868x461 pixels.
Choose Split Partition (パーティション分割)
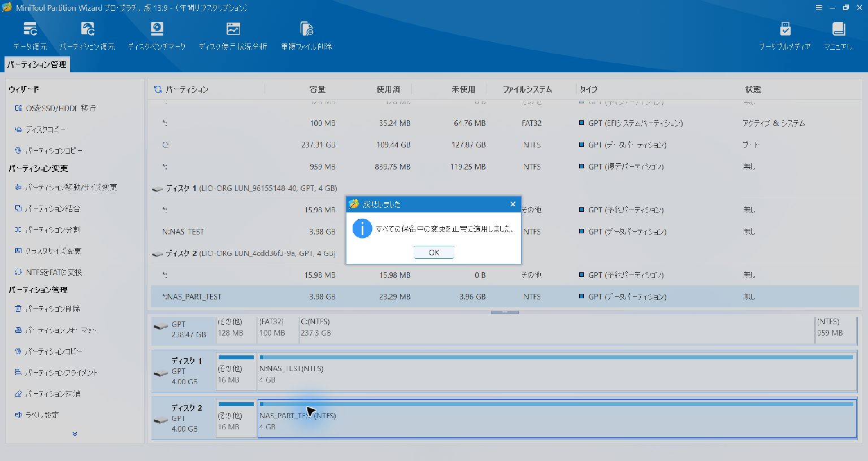(x=47, y=230)
